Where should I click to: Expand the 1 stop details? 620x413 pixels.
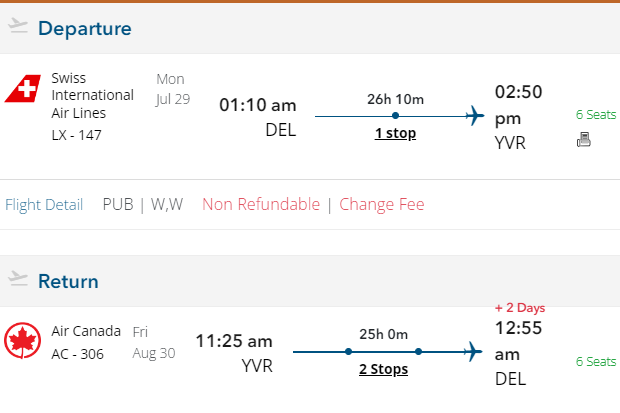(x=395, y=133)
